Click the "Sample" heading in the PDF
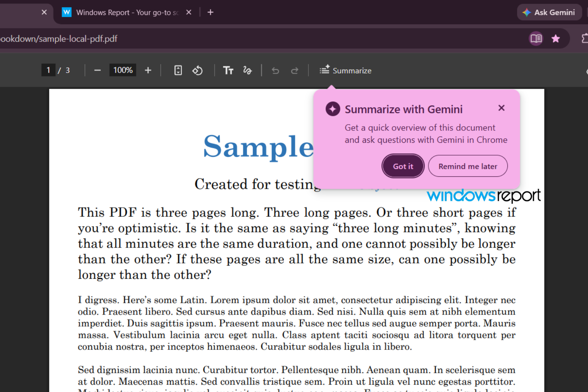The width and height of the screenshot is (588, 392). coord(258,148)
